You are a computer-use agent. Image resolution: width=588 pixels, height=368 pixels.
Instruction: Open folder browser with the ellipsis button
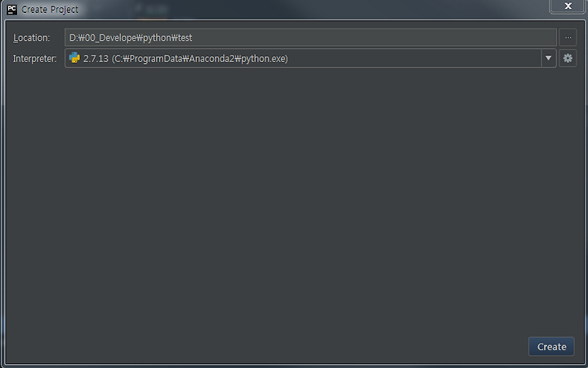[x=568, y=38]
